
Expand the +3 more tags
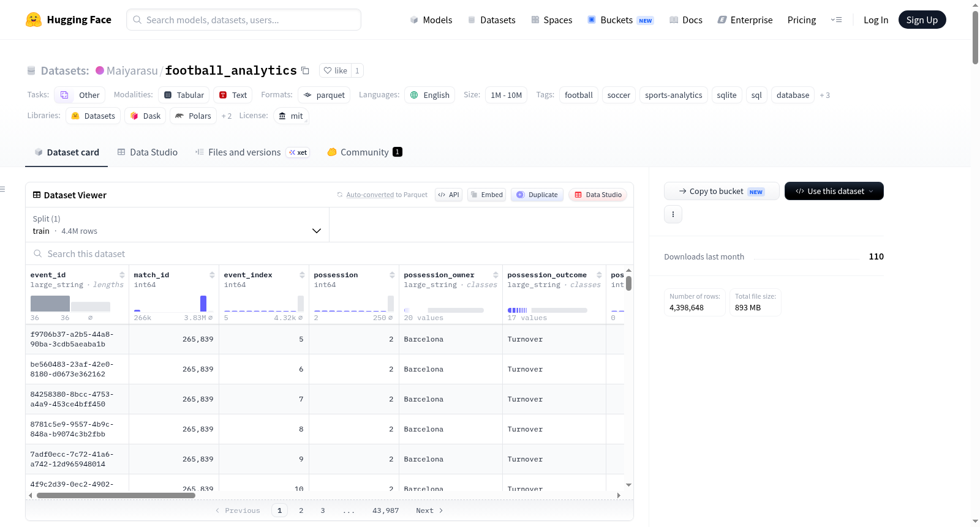pos(824,95)
